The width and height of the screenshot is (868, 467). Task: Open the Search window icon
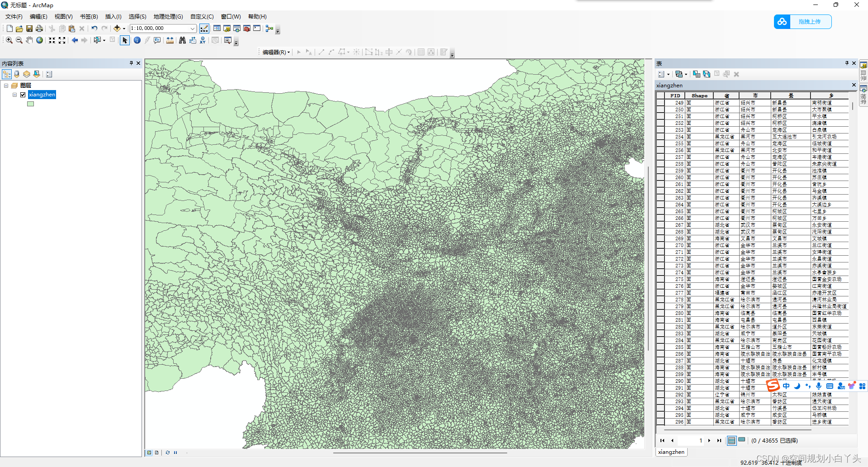tap(237, 29)
